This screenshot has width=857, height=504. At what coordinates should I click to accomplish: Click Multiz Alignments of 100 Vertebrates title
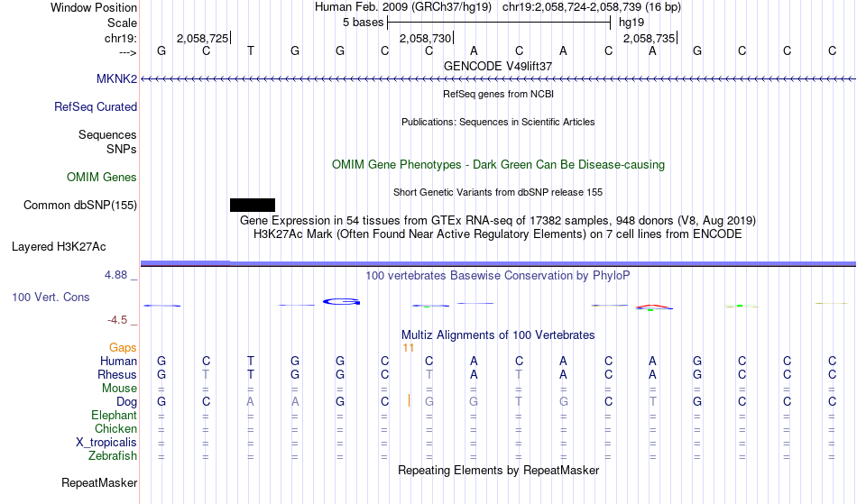click(x=498, y=334)
